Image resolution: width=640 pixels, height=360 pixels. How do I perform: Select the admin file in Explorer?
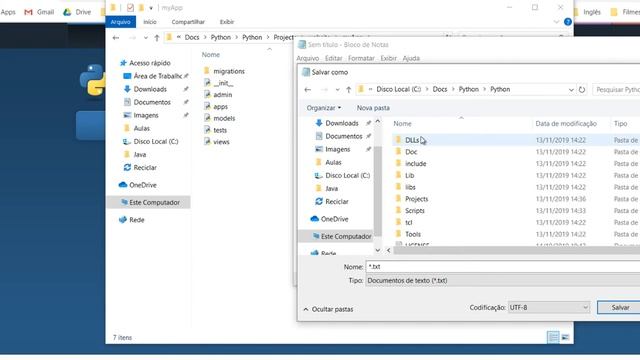222,95
